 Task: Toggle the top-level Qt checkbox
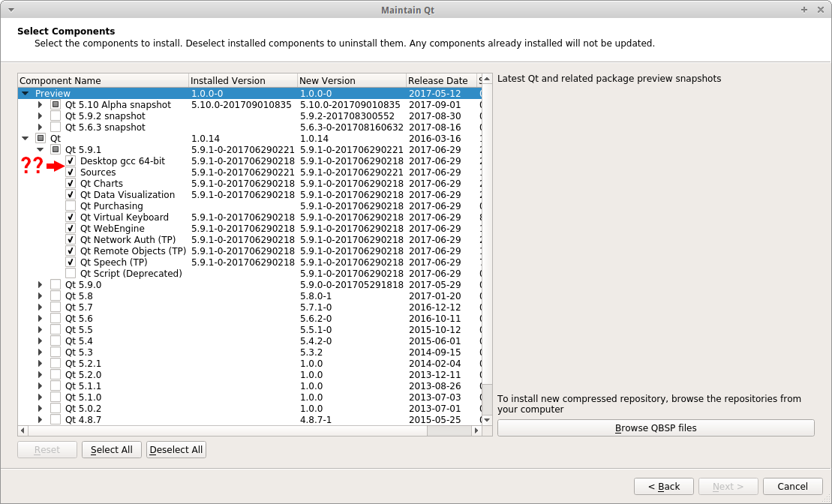point(41,139)
